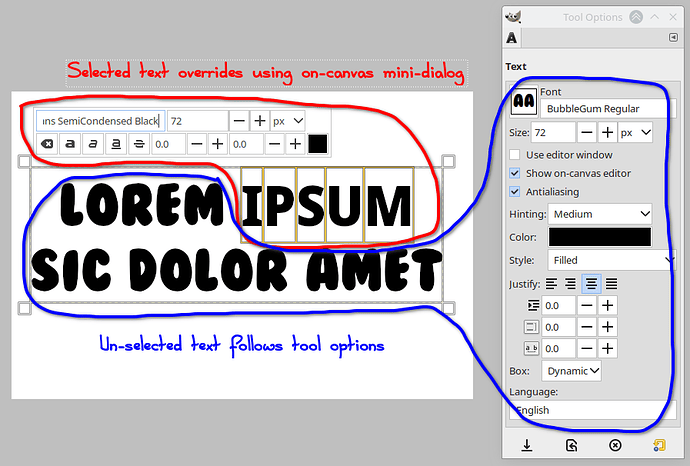
Task: Click the letter spacing icon
Action: pyautogui.click(x=532, y=349)
